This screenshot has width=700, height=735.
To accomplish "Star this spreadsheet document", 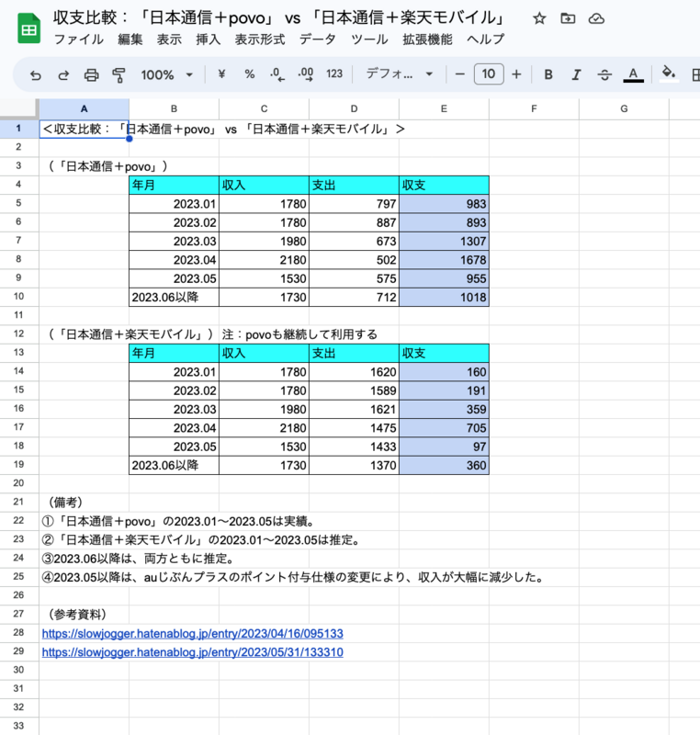I will [x=539, y=18].
